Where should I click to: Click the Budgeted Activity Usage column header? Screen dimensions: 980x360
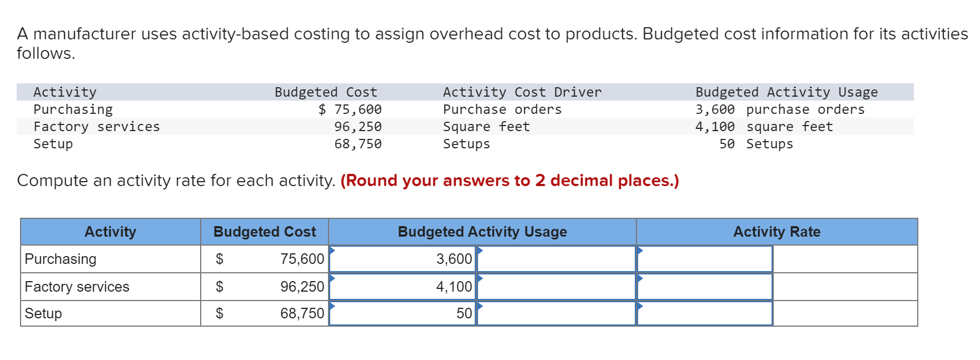482,232
